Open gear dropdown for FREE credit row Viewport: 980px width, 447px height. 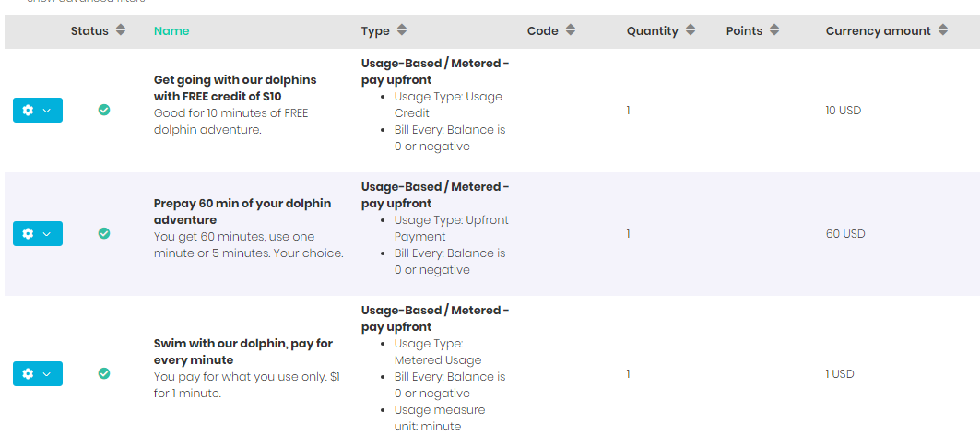[37, 111]
